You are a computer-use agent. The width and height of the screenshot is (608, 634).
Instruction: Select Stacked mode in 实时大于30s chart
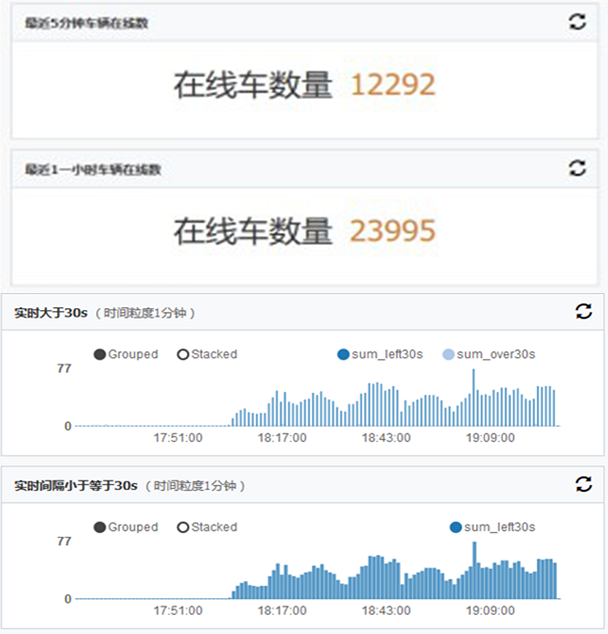(207, 354)
